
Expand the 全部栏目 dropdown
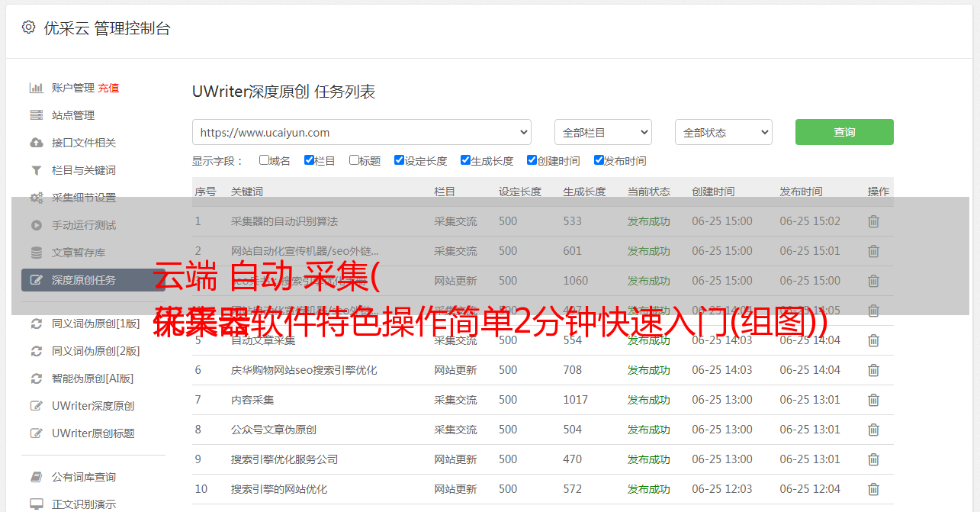(x=603, y=132)
